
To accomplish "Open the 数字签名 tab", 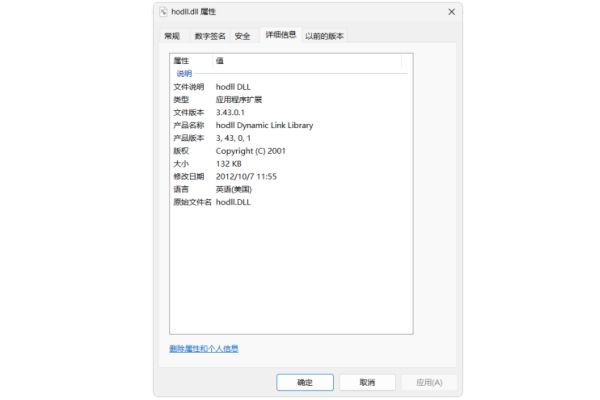I will (x=210, y=36).
